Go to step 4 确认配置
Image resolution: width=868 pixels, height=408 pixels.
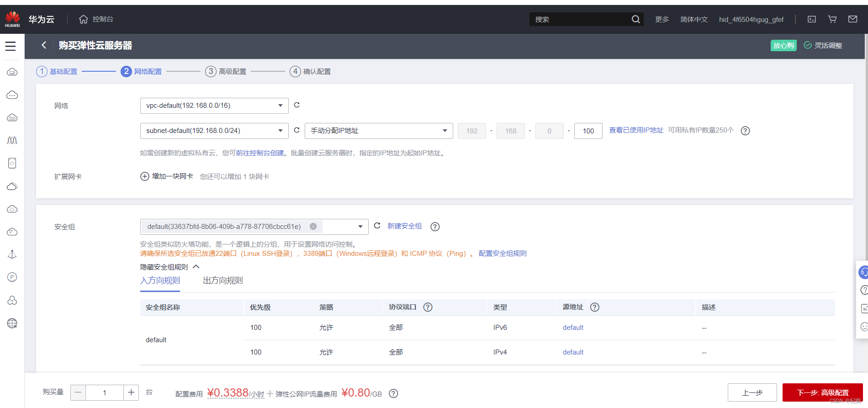(311, 71)
